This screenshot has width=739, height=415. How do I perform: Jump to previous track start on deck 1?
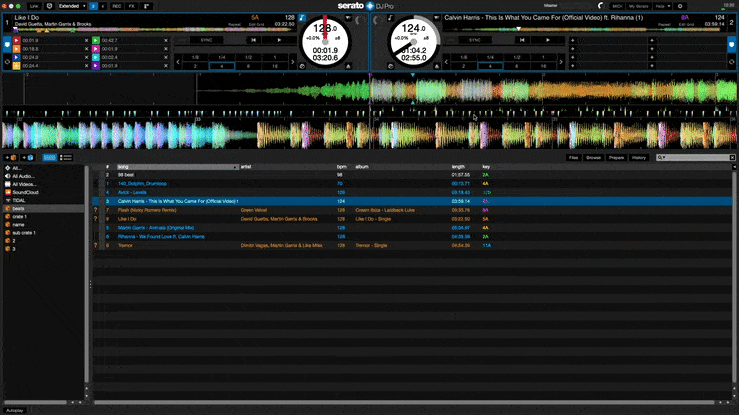(x=254, y=41)
